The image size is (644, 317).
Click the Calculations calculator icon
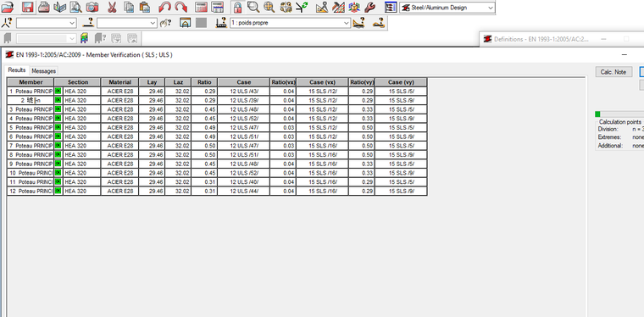tap(201, 7)
